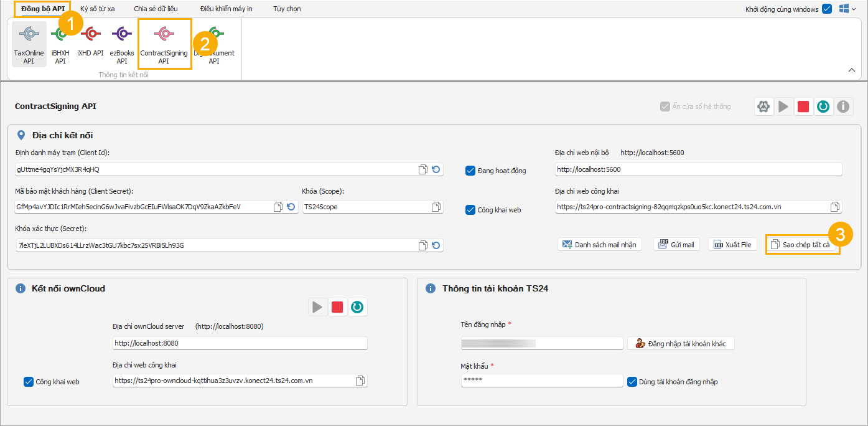Regenerate the Khóa xác thực secret
868x426 pixels.
tap(436, 245)
